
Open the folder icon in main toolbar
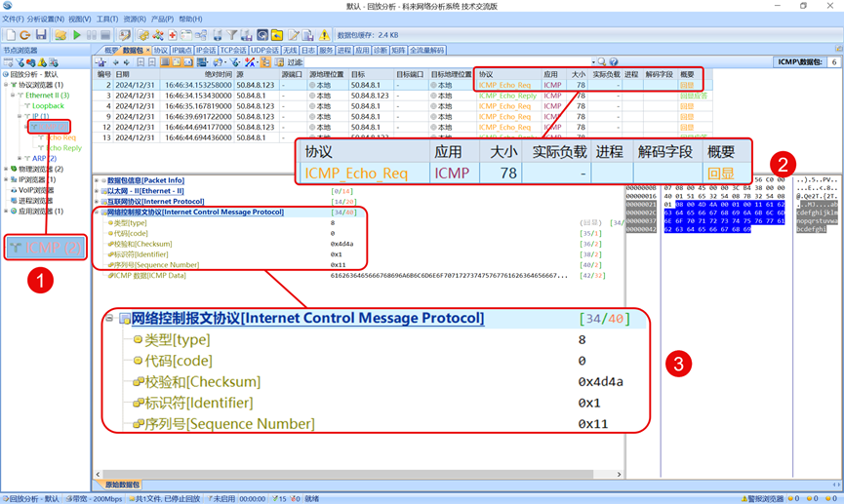pyautogui.click(x=60, y=35)
